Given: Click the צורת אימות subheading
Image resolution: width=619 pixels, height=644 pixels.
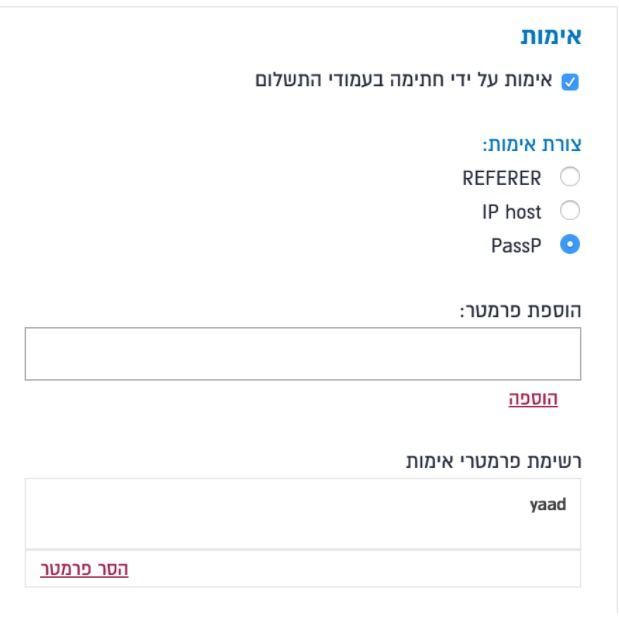Looking at the screenshot, I should click(533, 145).
